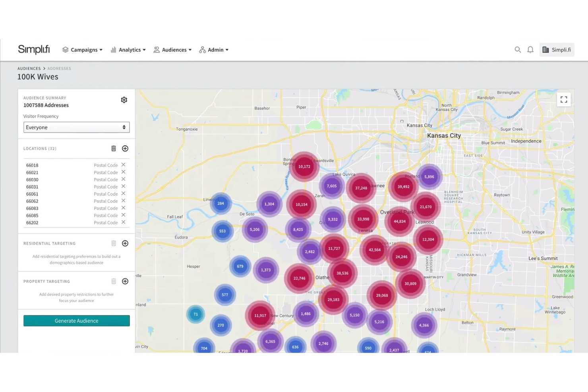
Task: Open audience summary settings gear
Action: click(124, 100)
